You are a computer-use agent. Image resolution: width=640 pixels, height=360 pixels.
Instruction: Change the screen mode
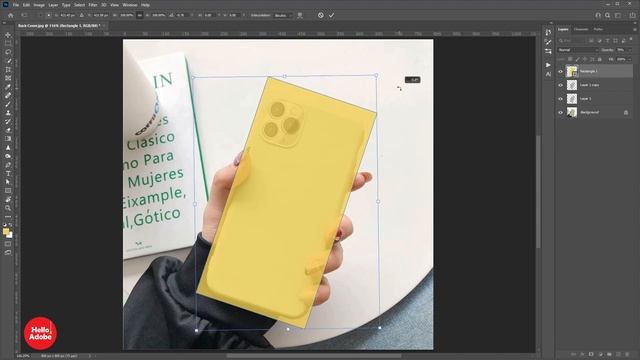(x=8, y=253)
